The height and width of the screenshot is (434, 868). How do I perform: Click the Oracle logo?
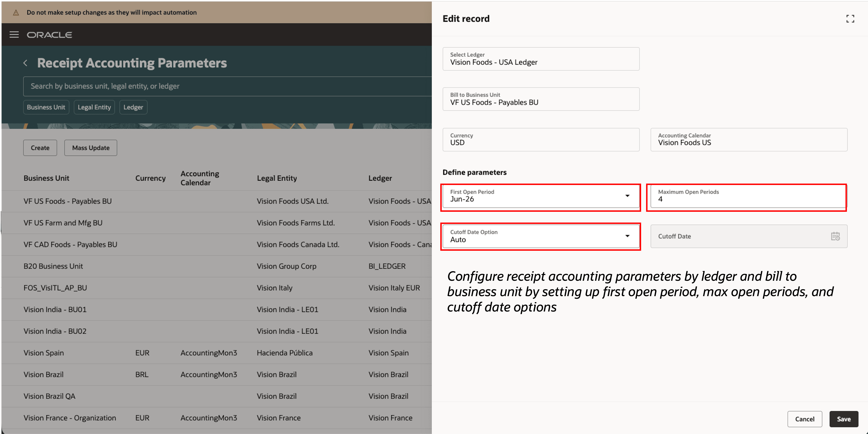tap(50, 35)
